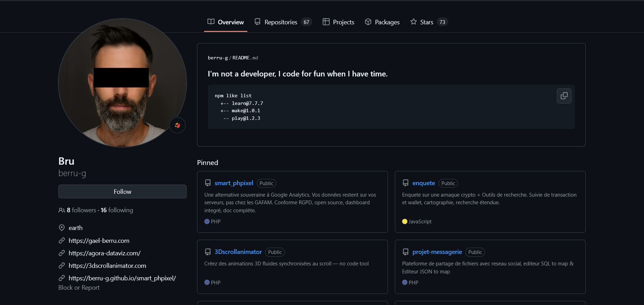Click the location pin icon next to earth
The image size is (644, 305).
coord(62,228)
